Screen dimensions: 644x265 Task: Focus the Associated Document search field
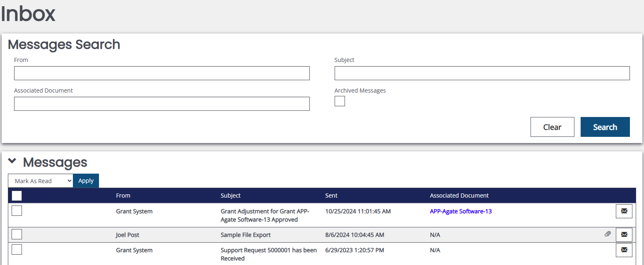[x=162, y=104]
